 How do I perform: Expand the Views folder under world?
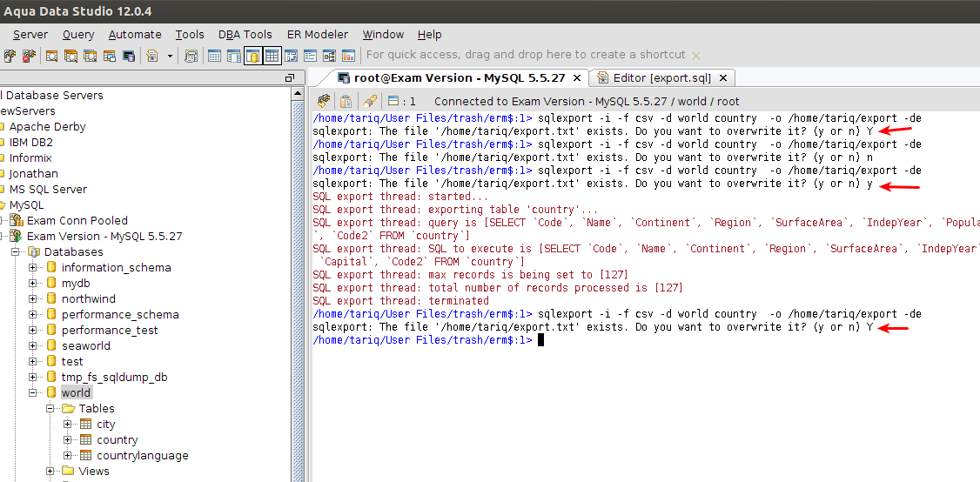tap(50, 471)
